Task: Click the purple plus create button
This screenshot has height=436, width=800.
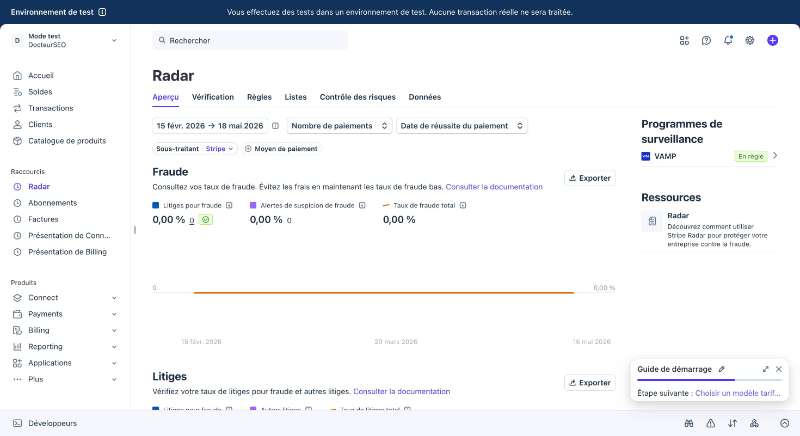Action: coord(772,40)
